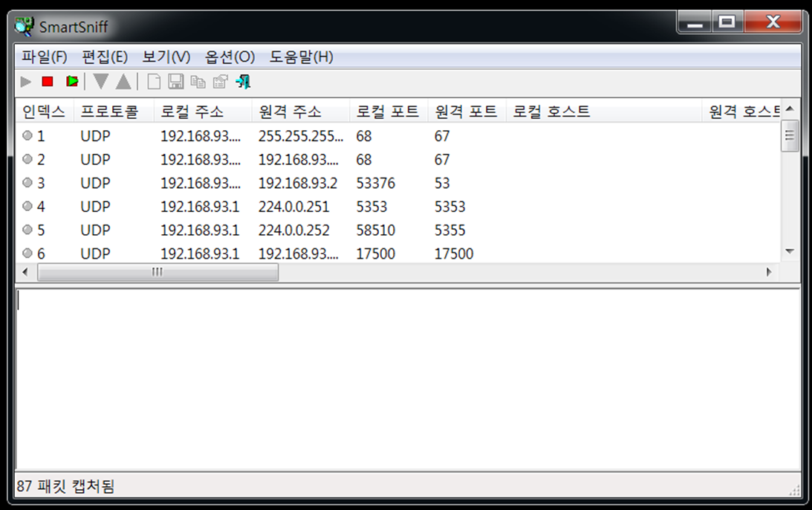The height and width of the screenshot is (510, 812).
Task: Click the UDP protocol cell in row 4
Action: 95,207
